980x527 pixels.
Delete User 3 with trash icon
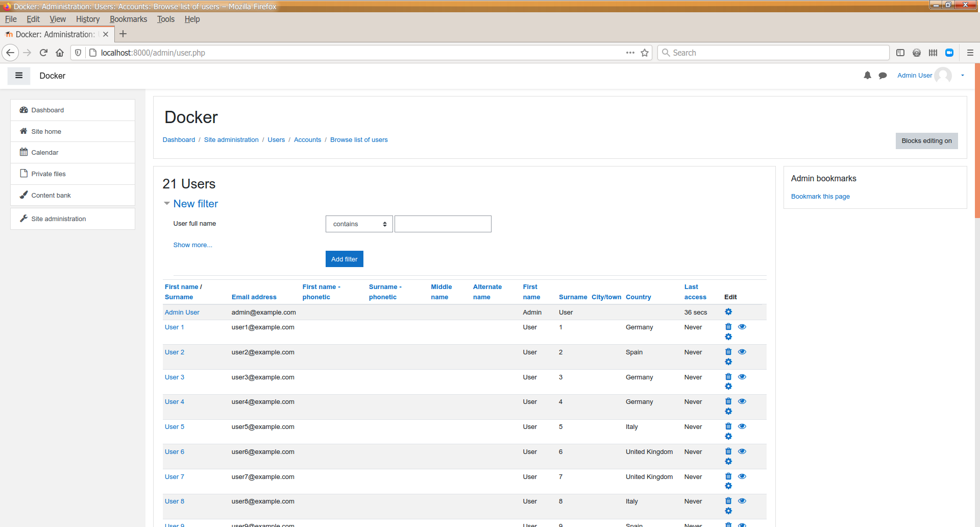[728, 377]
